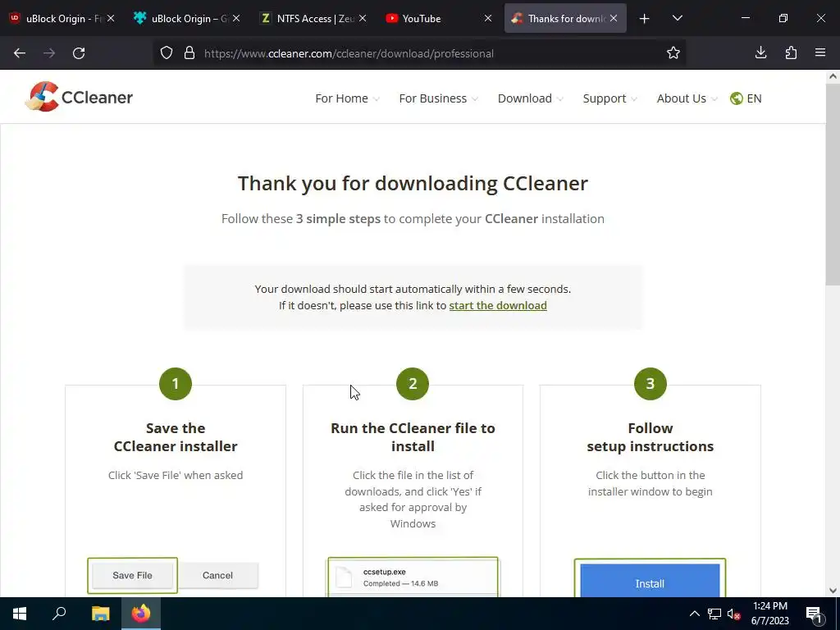Click the Thank you for downloading CCleaner heading

pyautogui.click(x=413, y=183)
